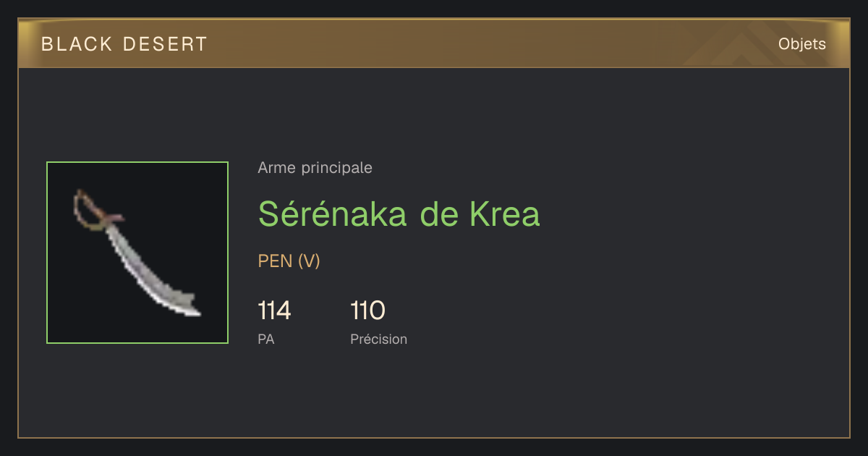The height and width of the screenshot is (456, 868).
Task: Click the word BLACK in header
Action: (x=77, y=44)
